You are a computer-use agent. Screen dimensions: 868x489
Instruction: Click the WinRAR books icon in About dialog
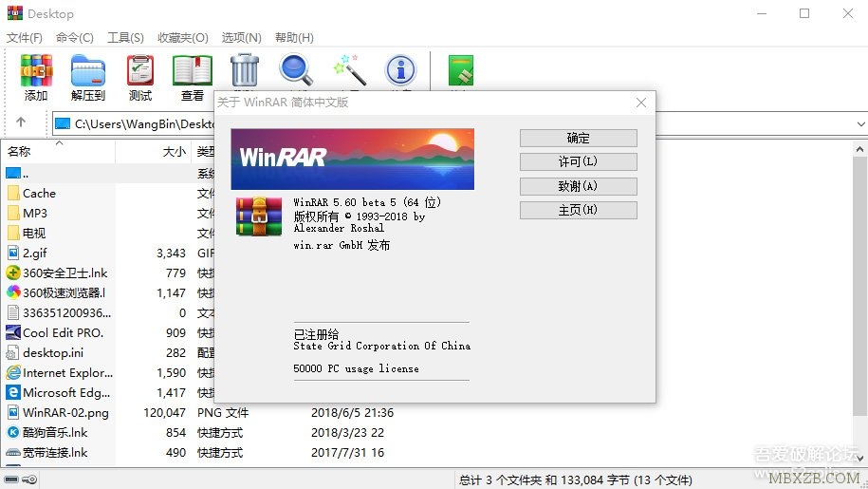pyautogui.click(x=259, y=216)
